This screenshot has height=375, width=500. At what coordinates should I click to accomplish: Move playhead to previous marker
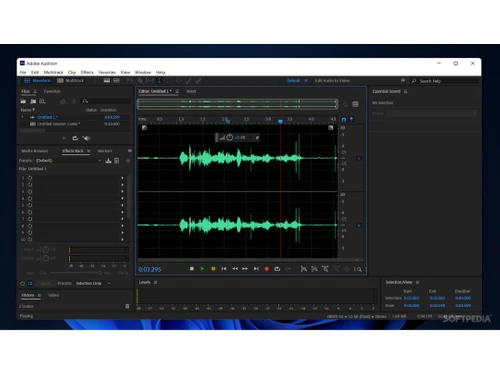pos(224,269)
